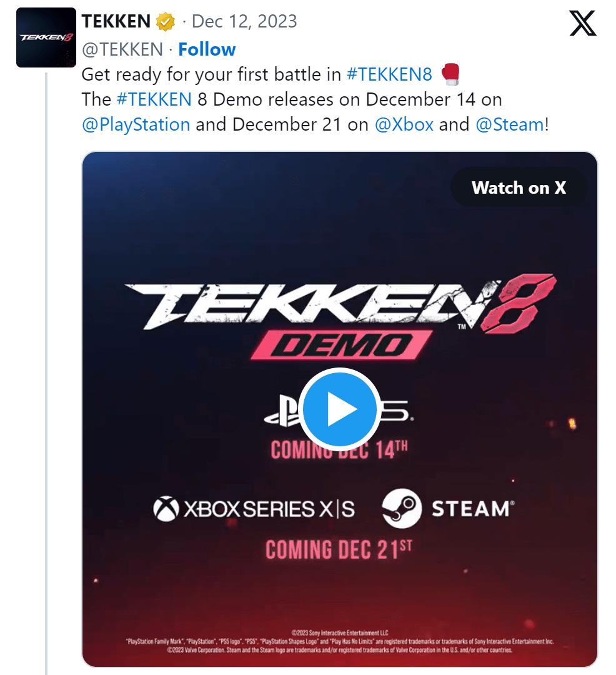616x675 pixels.
Task: Open the Dec 12, 2023 timestamp
Action: [244, 21]
